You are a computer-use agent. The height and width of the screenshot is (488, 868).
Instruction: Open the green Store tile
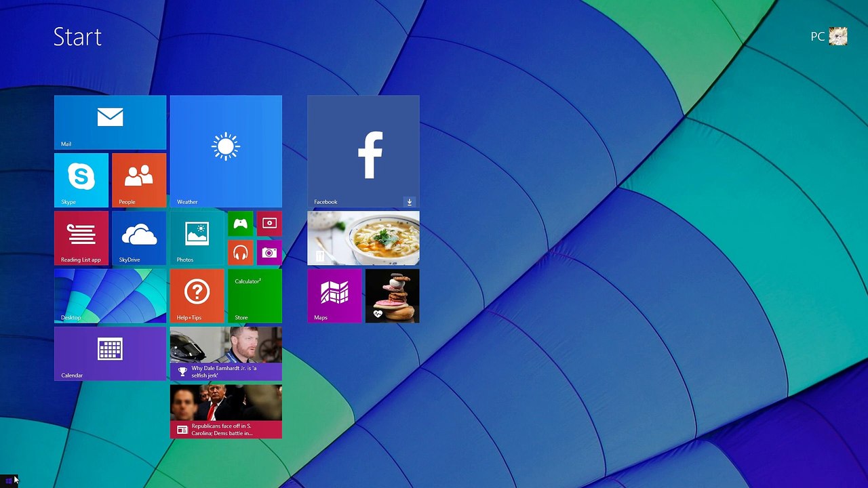255,296
